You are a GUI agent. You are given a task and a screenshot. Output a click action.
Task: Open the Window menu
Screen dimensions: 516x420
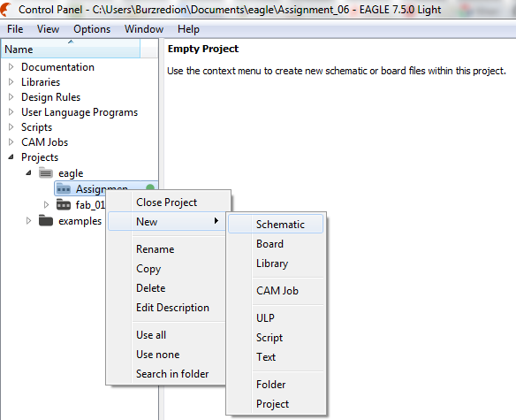click(x=144, y=29)
